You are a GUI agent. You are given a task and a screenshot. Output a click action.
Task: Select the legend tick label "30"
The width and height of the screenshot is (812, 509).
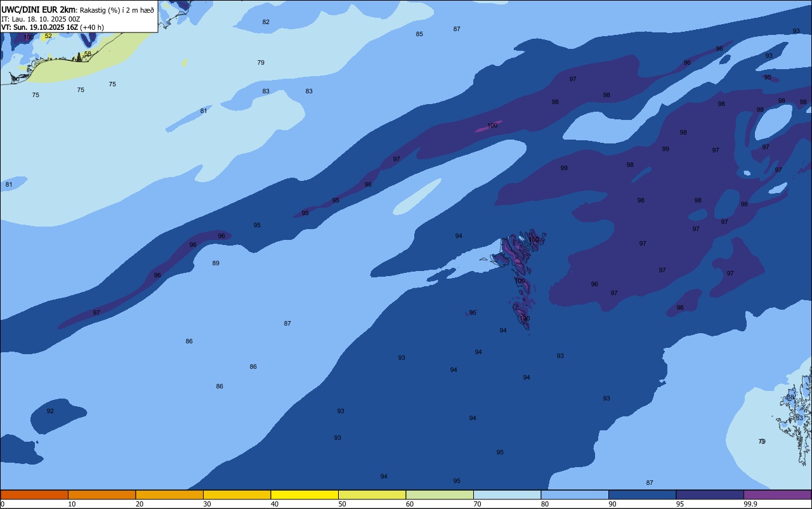[207, 504]
